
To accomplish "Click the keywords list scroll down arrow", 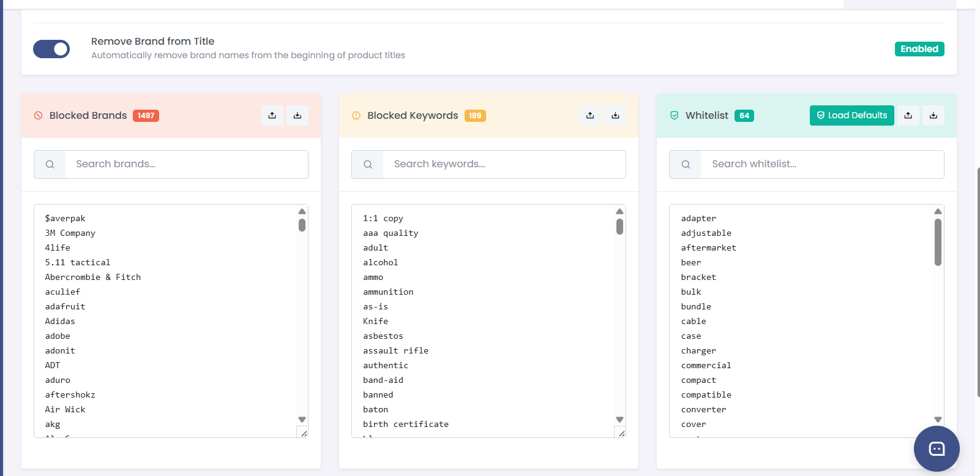I will [619, 420].
